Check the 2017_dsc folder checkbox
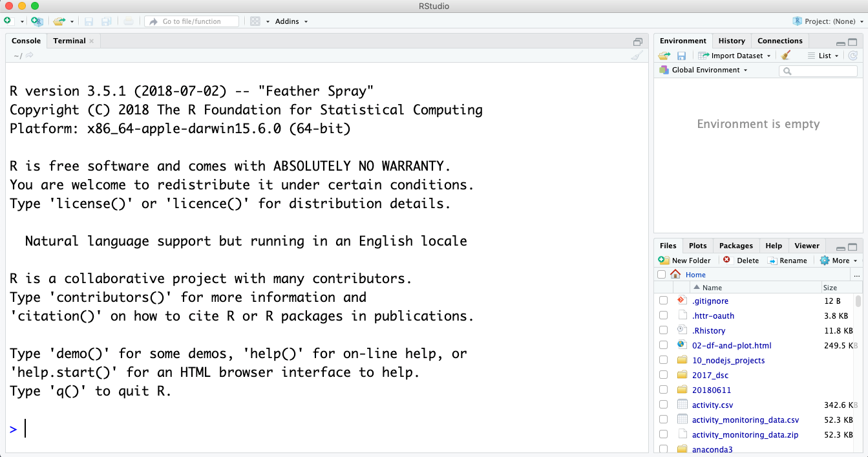Screen dimensions: 868x457 (663, 375)
